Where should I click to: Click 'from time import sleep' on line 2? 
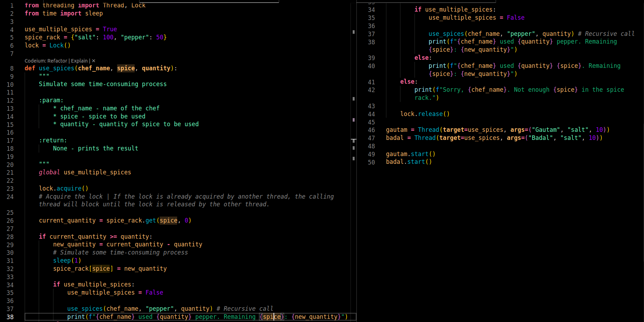tap(64, 13)
